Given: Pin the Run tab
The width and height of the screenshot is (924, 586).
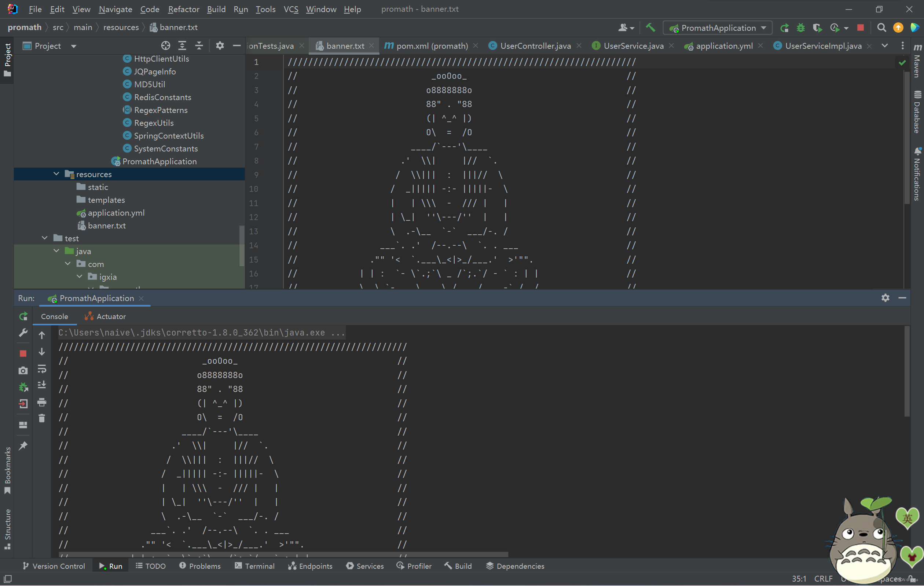Looking at the screenshot, I should [x=23, y=446].
